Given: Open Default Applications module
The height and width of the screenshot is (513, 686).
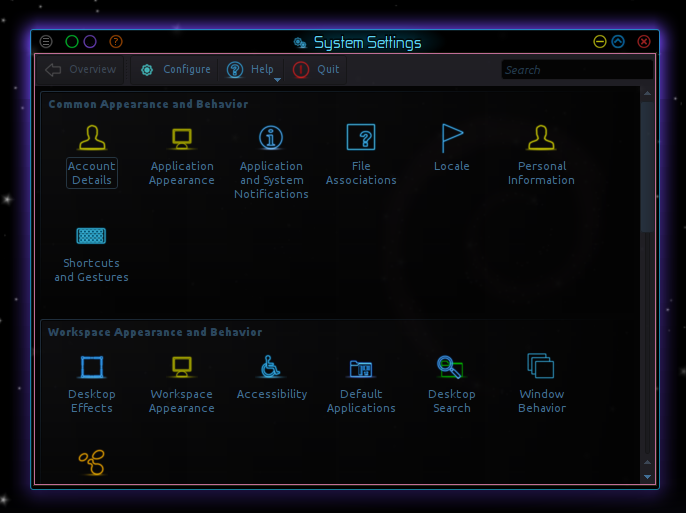Looking at the screenshot, I should [361, 385].
